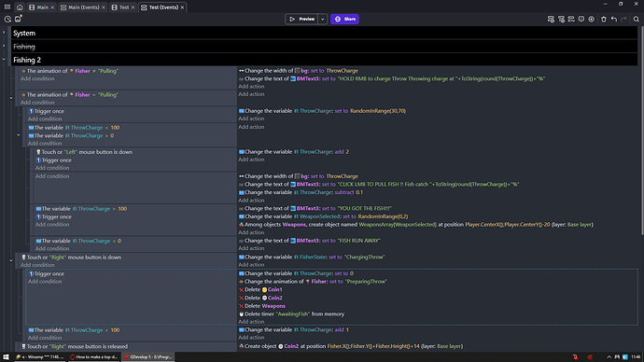Add action under BMText3 HOLD RMB text action
Image resolution: width=644 pixels, height=362 pixels.
251,87
